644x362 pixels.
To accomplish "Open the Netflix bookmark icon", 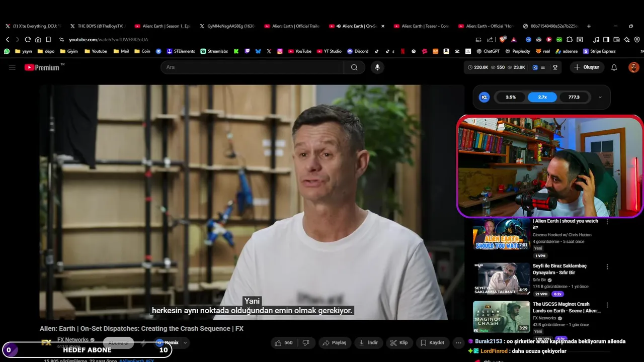I will point(403,51).
